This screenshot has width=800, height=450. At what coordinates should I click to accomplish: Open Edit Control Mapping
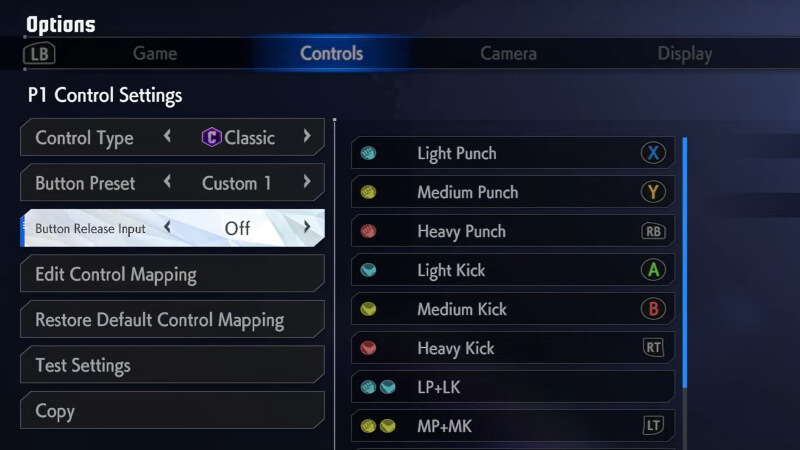[x=172, y=274]
